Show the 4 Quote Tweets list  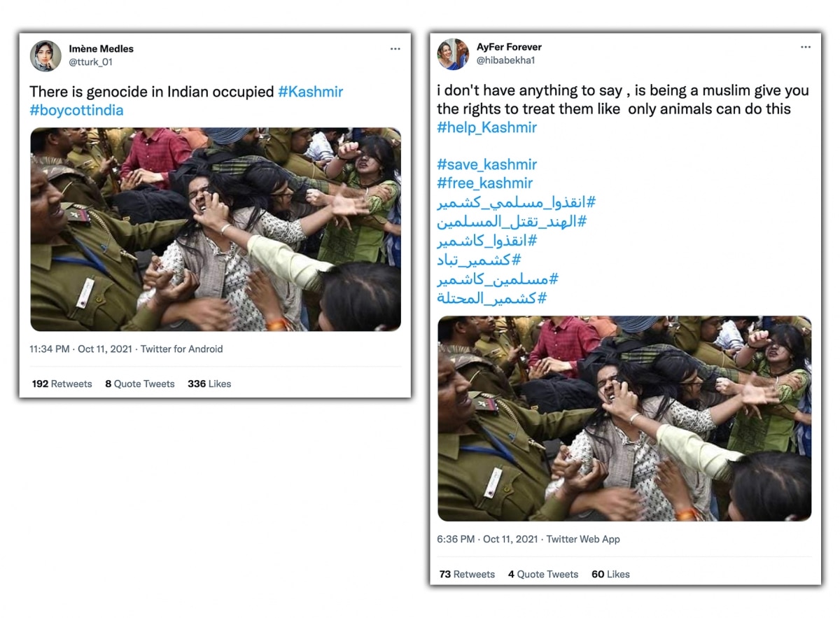pyautogui.click(x=543, y=574)
